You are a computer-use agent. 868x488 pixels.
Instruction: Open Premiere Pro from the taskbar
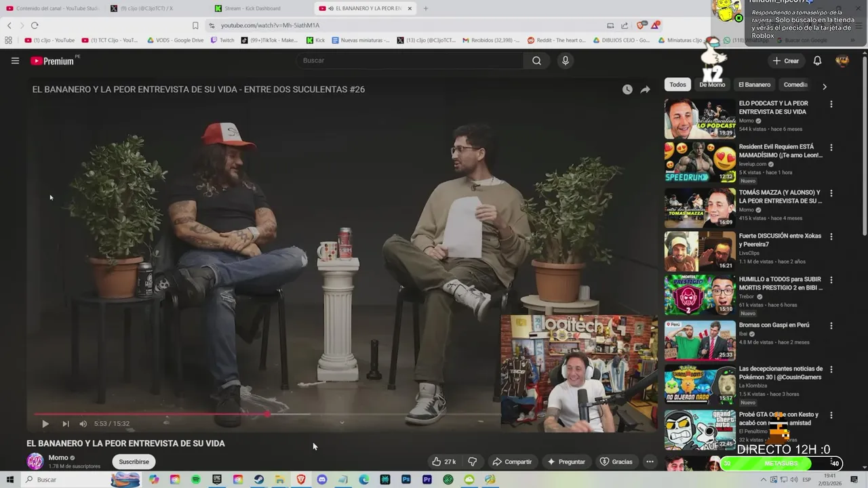[x=427, y=479]
